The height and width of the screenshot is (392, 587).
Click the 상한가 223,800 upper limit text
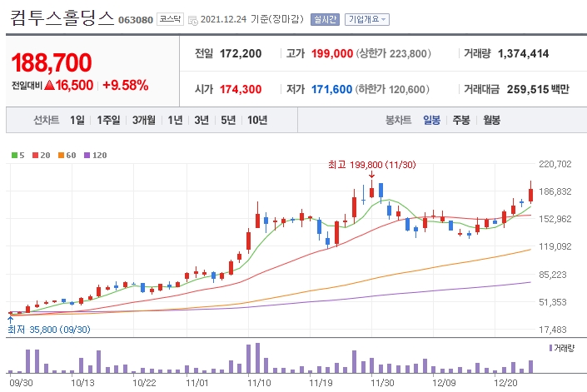[x=394, y=53]
